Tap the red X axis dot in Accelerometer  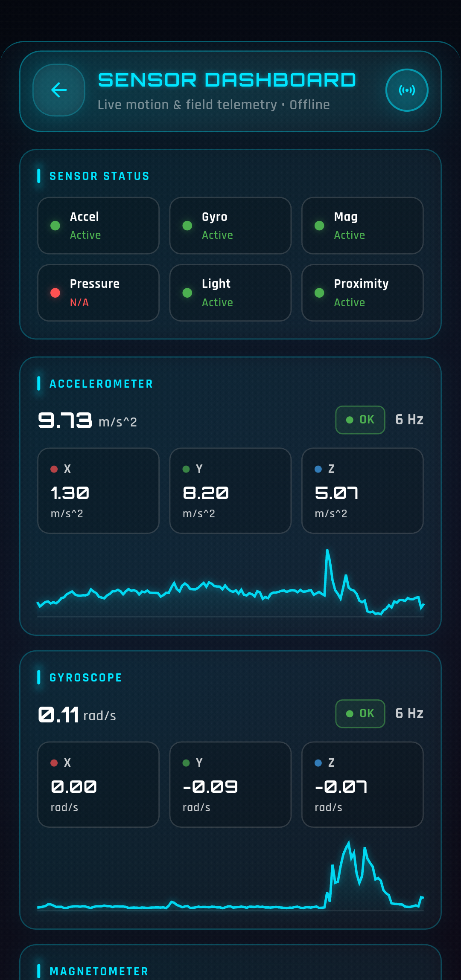[54, 469]
